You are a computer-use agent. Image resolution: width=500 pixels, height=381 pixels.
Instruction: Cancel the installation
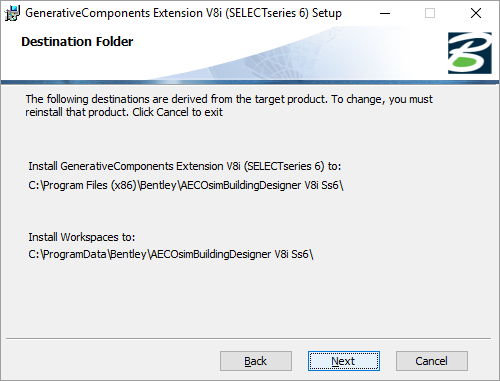tap(432, 361)
